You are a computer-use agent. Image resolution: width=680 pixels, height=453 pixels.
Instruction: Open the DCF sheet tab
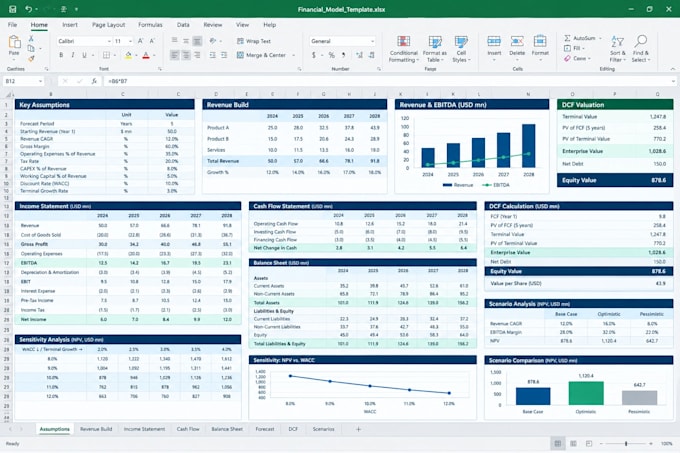293,429
